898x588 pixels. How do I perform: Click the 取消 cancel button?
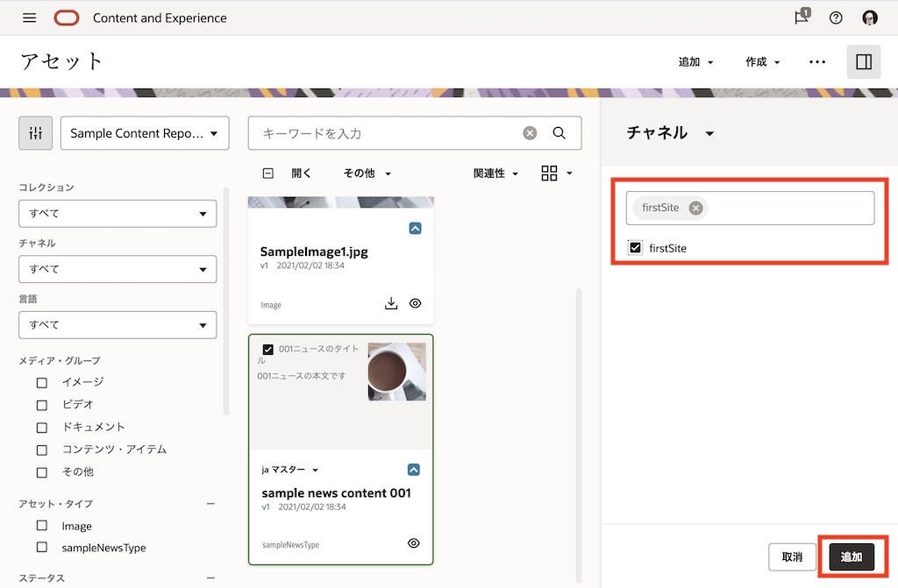tap(793, 557)
